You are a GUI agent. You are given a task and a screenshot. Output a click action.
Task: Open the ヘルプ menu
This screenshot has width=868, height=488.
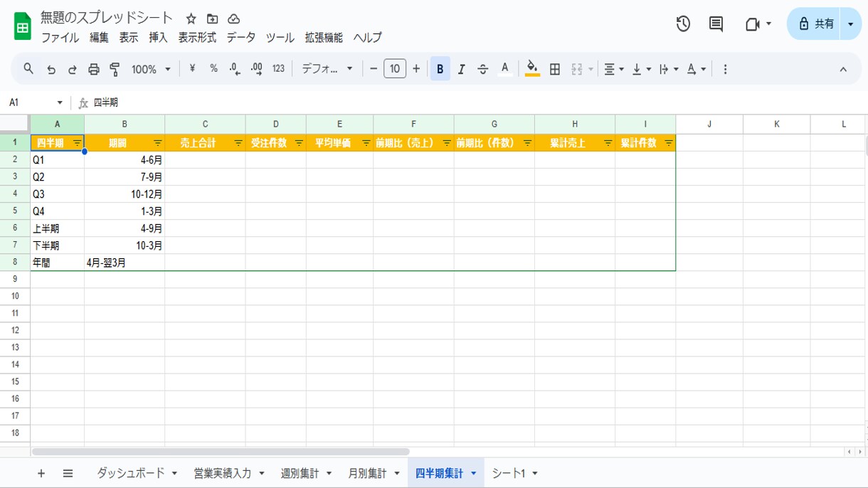(x=368, y=38)
